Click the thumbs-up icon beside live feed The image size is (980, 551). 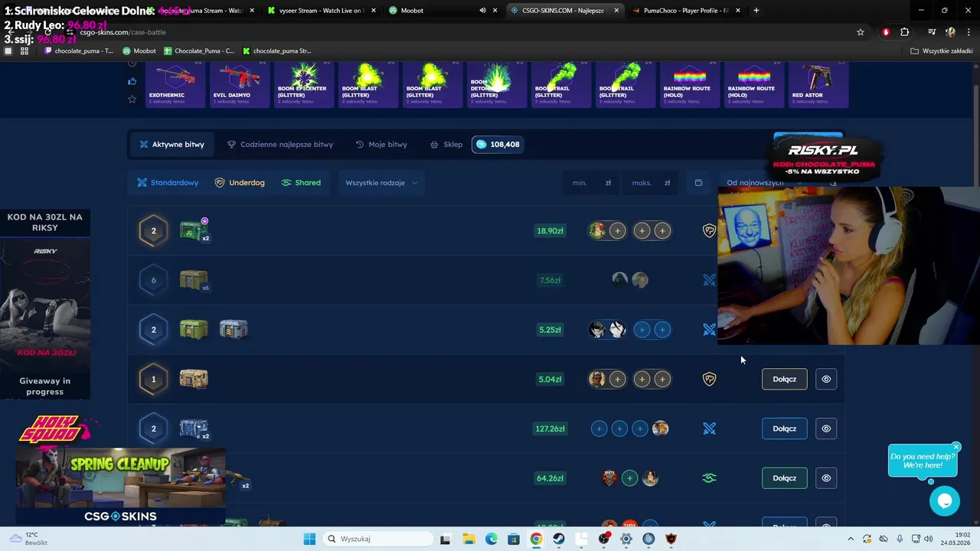tap(132, 81)
